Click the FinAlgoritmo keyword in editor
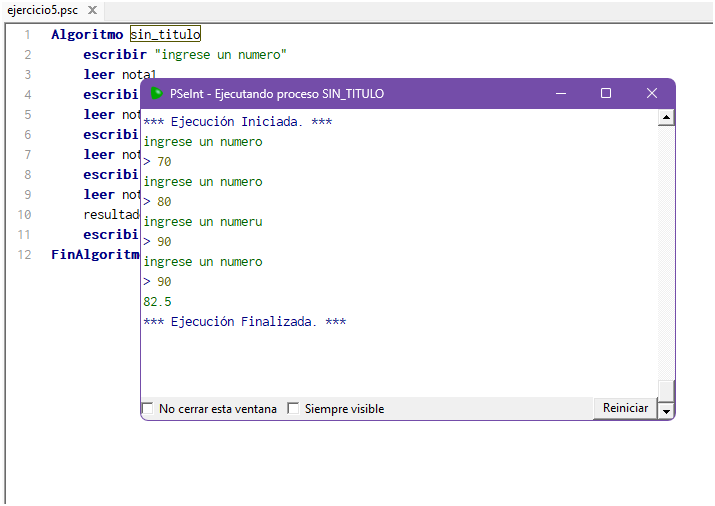Image resolution: width=715 pixels, height=506 pixels. click(x=95, y=254)
